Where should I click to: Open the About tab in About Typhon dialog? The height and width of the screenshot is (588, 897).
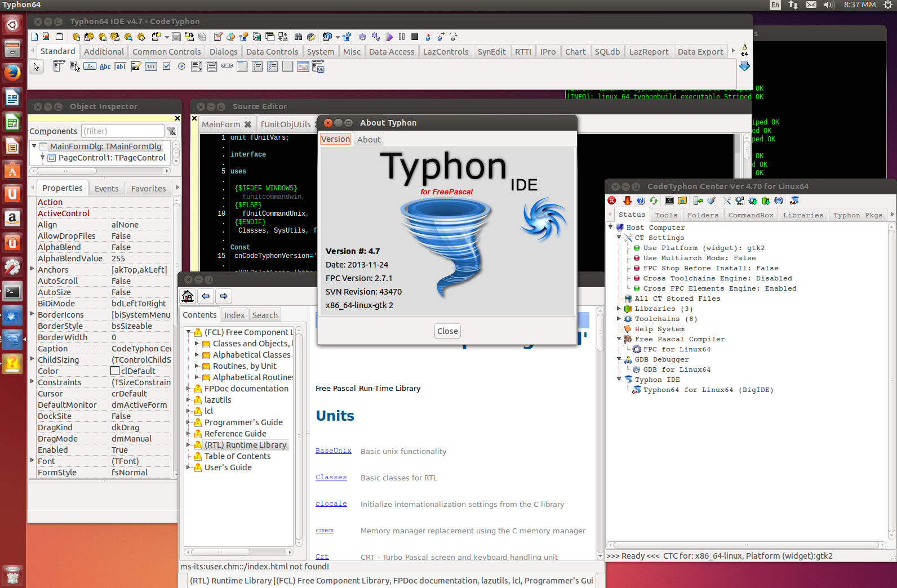[369, 140]
